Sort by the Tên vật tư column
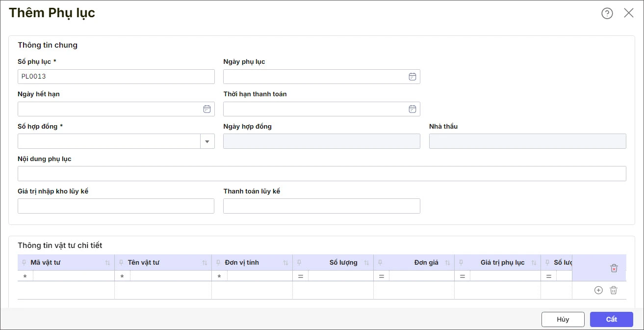 click(205, 263)
